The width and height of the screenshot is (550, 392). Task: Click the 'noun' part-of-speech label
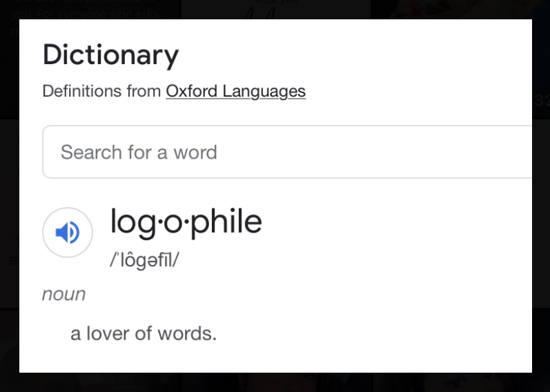coord(63,294)
